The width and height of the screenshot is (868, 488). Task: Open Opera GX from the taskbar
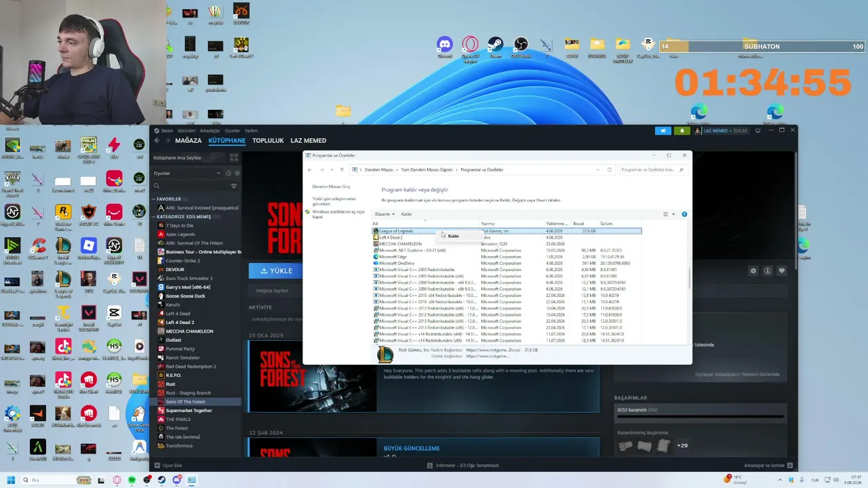(x=117, y=480)
